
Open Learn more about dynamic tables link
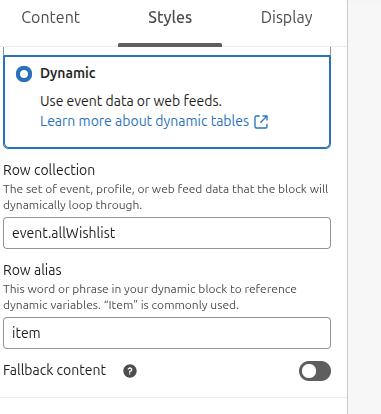[x=144, y=121]
